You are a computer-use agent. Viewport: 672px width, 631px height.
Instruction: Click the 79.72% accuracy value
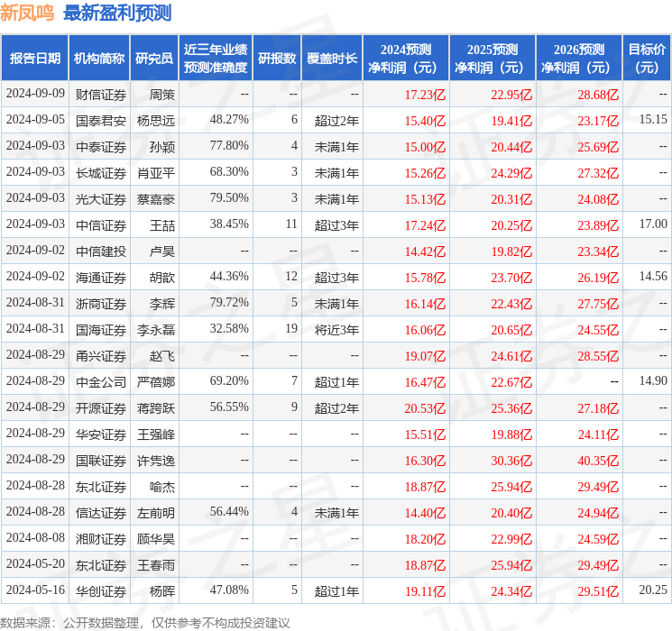[x=229, y=302]
